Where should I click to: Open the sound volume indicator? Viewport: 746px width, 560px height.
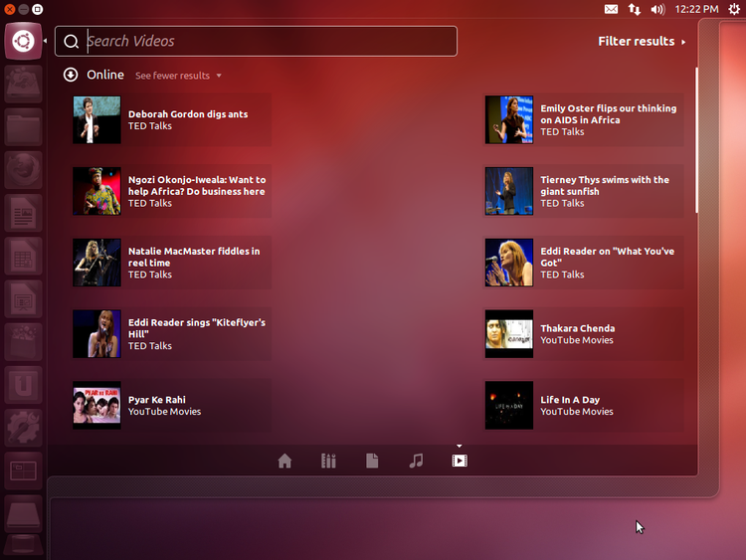[x=657, y=9]
